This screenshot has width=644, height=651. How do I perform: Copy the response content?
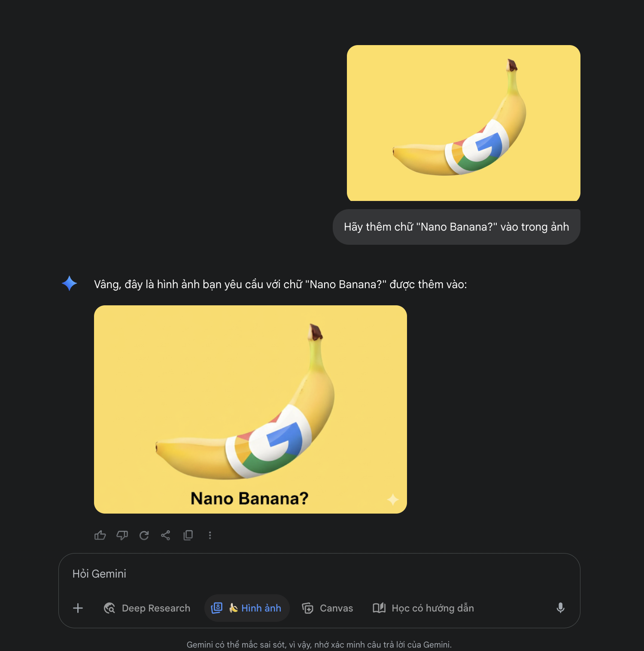click(188, 535)
